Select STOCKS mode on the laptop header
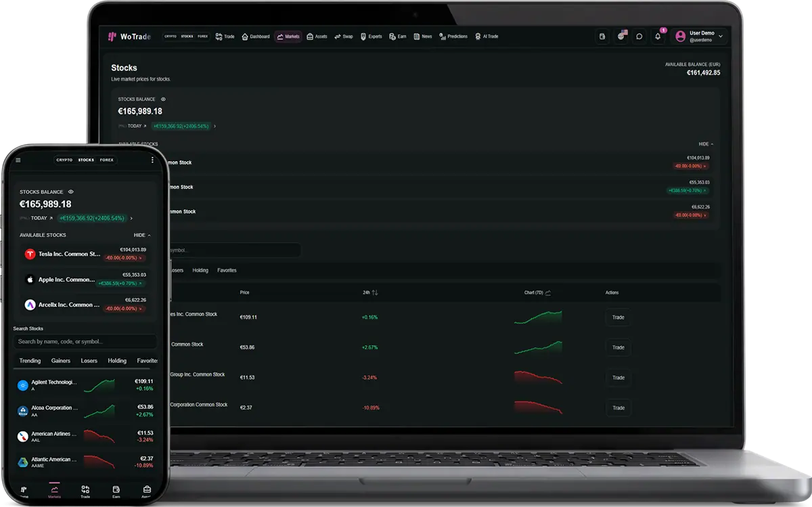Image resolution: width=812 pixels, height=507 pixels. pyautogui.click(x=187, y=37)
